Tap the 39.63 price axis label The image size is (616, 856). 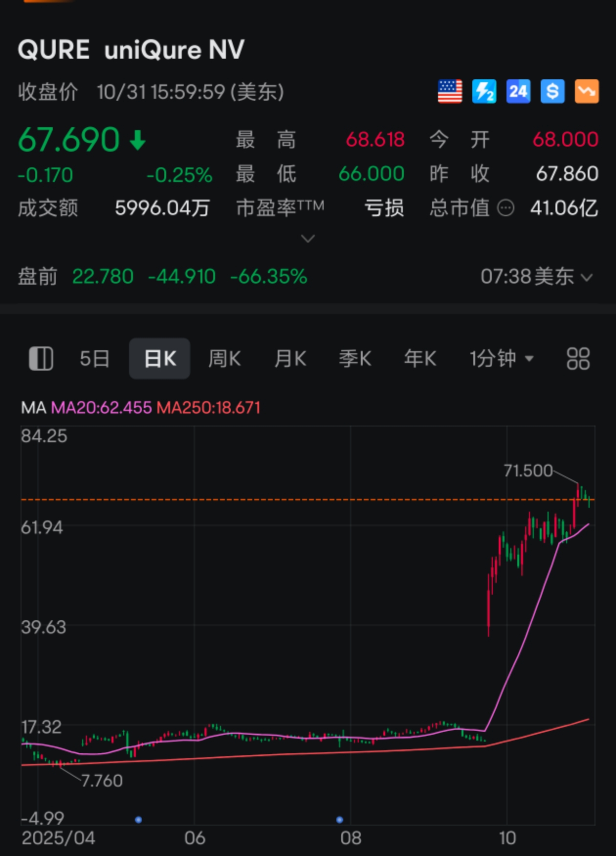click(44, 627)
